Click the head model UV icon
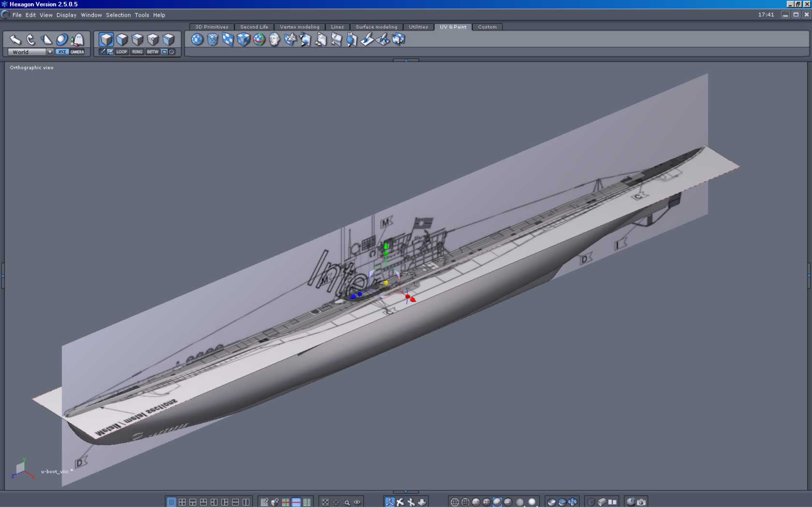The width and height of the screenshot is (812, 508). tap(275, 40)
